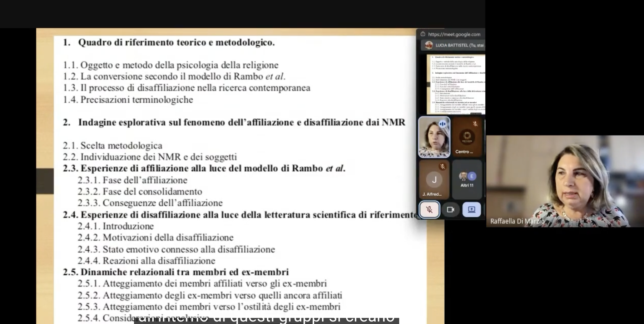Viewport: 644px width, 324px height.
Task: Click the meet.google.com URL text
Action: click(454, 34)
